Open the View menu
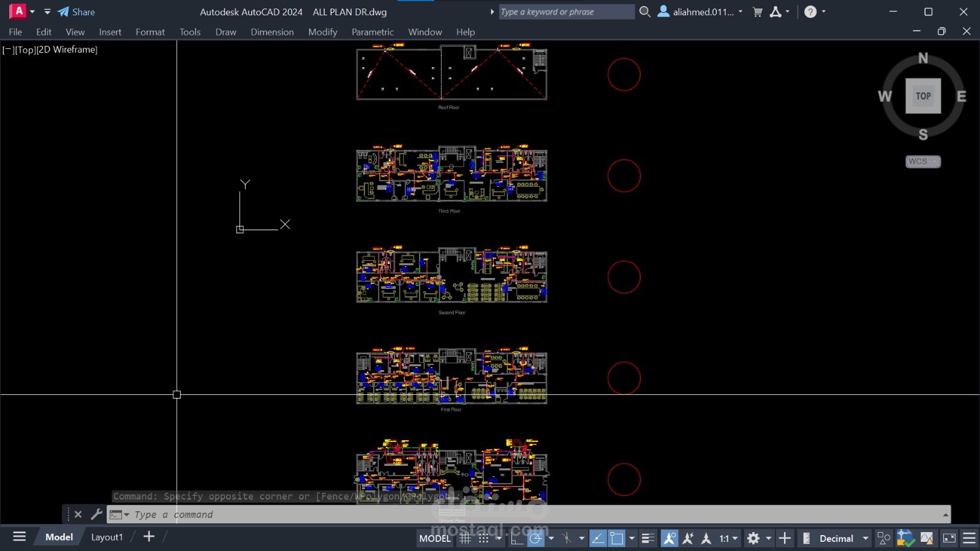980x551 pixels. (x=75, y=32)
